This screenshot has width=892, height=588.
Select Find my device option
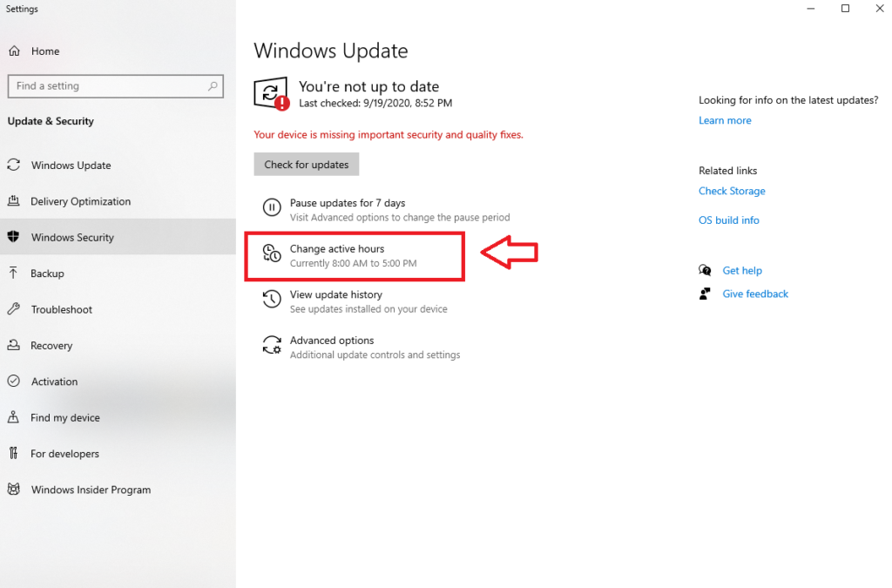coord(118,417)
